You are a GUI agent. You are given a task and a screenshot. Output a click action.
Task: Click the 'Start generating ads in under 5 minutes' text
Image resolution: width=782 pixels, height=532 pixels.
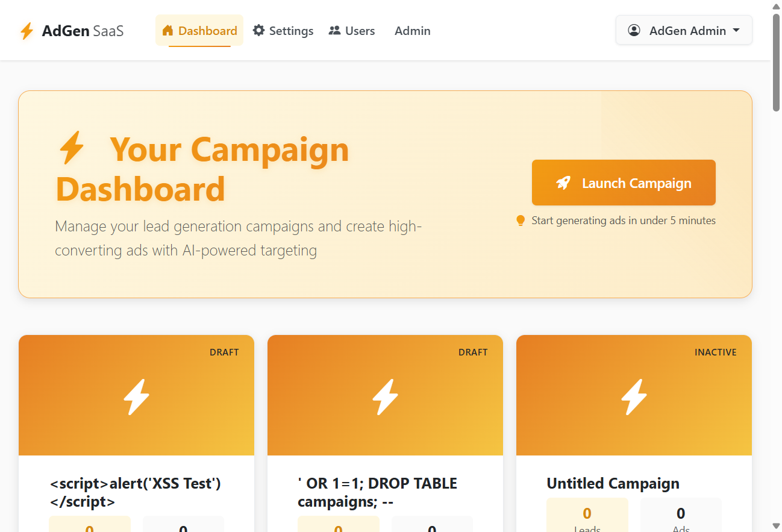pos(624,221)
